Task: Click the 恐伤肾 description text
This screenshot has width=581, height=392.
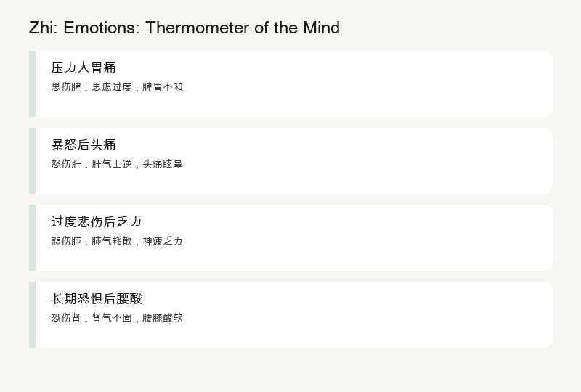Action: pyautogui.click(x=117, y=318)
